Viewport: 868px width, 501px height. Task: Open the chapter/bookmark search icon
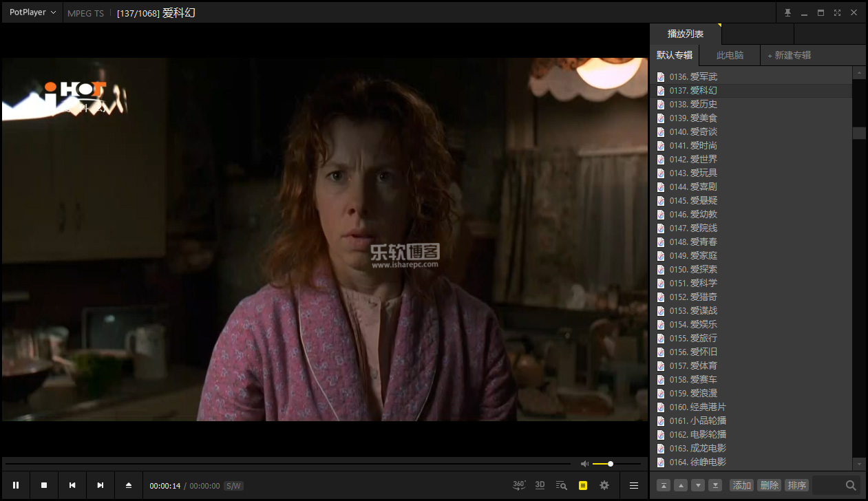[x=562, y=485]
